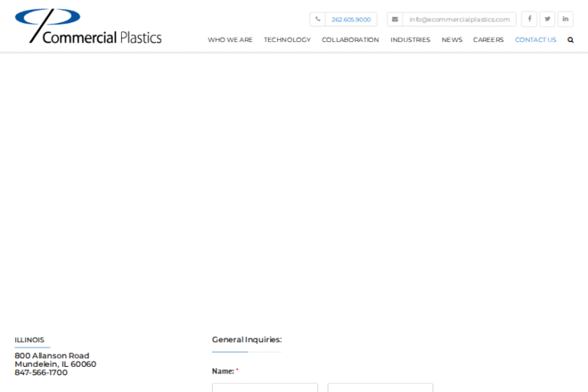The height and width of the screenshot is (392, 588).
Task: Select Industries in the navigation bar
Action: tap(410, 40)
